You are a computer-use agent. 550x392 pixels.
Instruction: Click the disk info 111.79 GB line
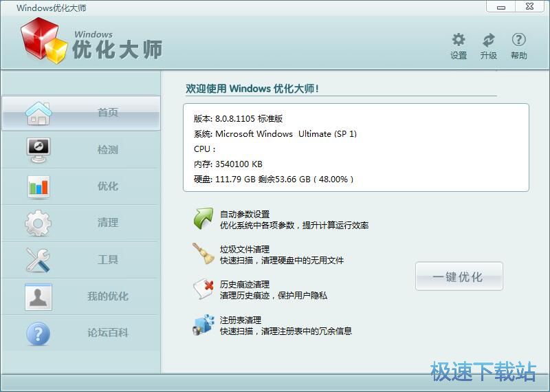(274, 179)
